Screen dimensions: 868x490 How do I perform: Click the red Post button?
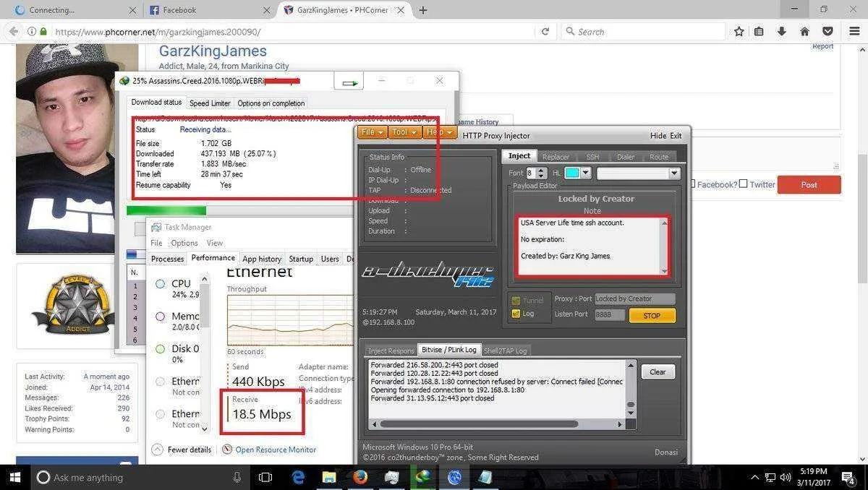(809, 184)
